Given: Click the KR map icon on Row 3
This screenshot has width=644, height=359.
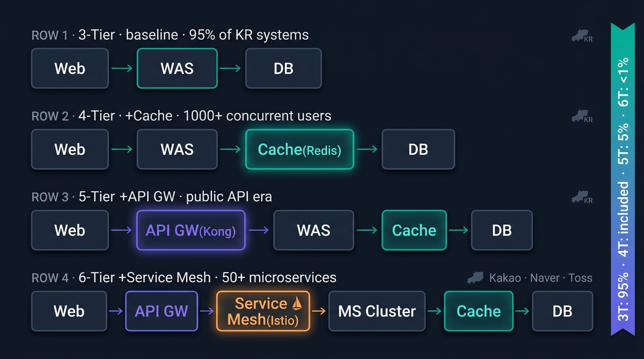Looking at the screenshot, I should click(582, 198).
